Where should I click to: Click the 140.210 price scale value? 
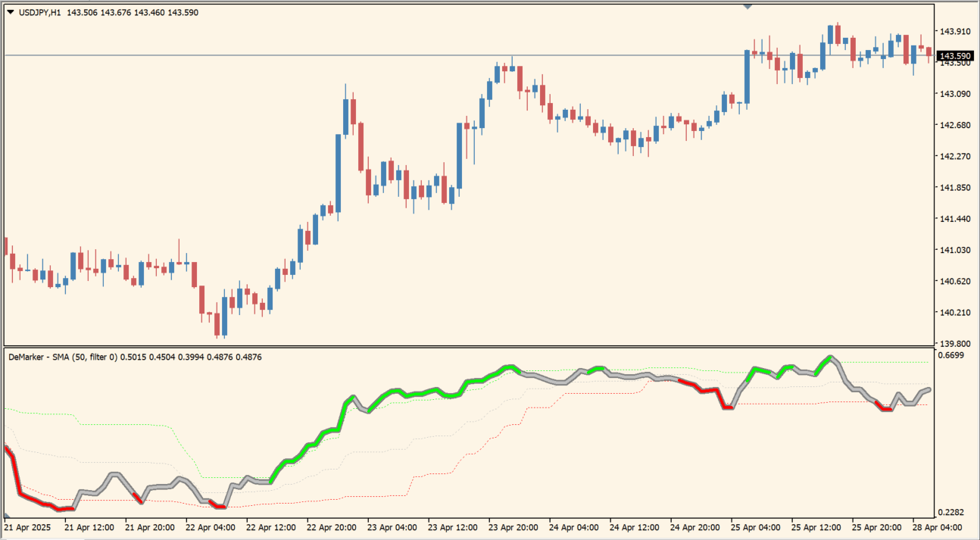tap(955, 312)
